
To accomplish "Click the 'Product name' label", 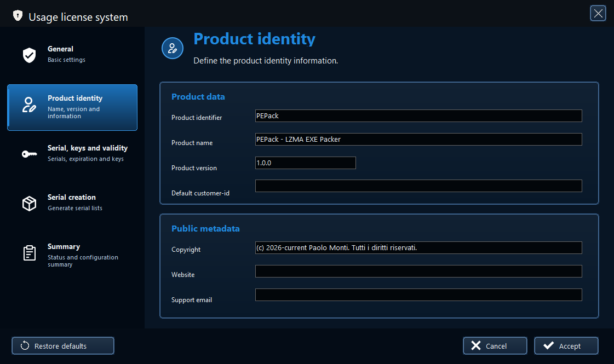I will point(192,143).
